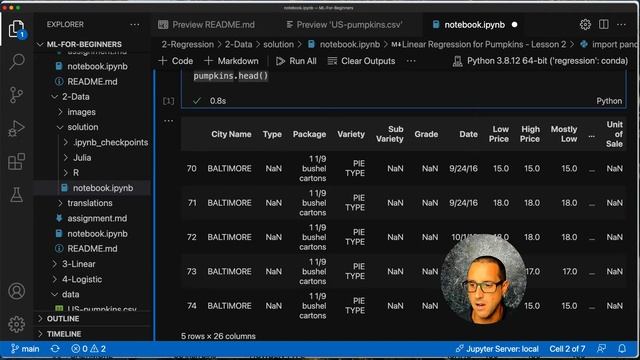Open the Accounts menu icon
This screenshot has height=360, width=640.
[16, 291]
